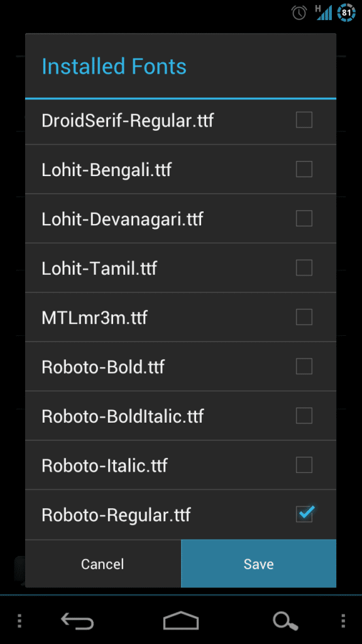Tap the battery level indicator showing 81
Viewport: 362px width, 644px height.
click(x=345, y=11)
